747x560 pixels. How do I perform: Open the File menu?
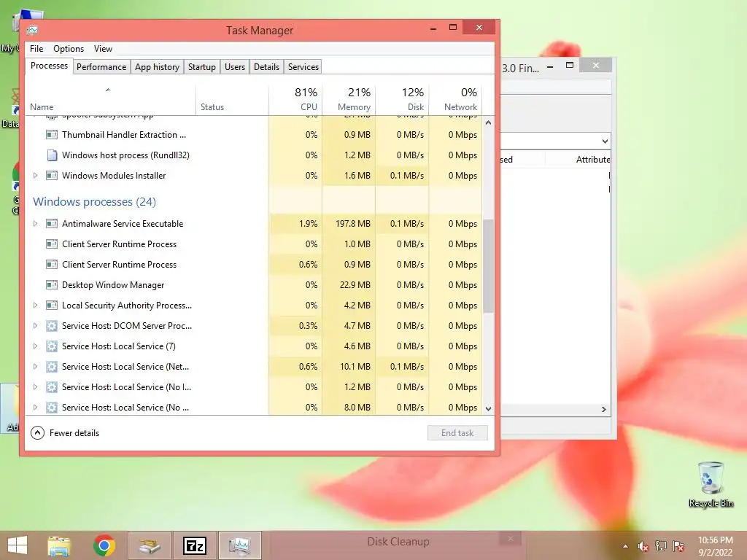[x=36, y=49]
